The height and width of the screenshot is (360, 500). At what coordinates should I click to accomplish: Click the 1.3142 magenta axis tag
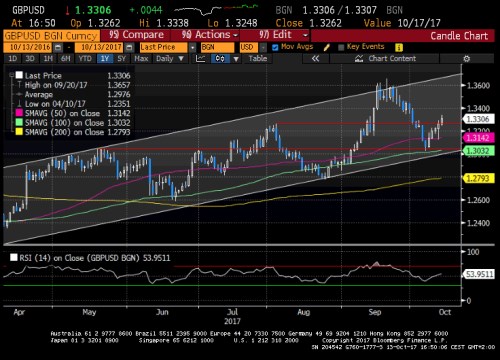pyautogui.click(x=478, y=138)
